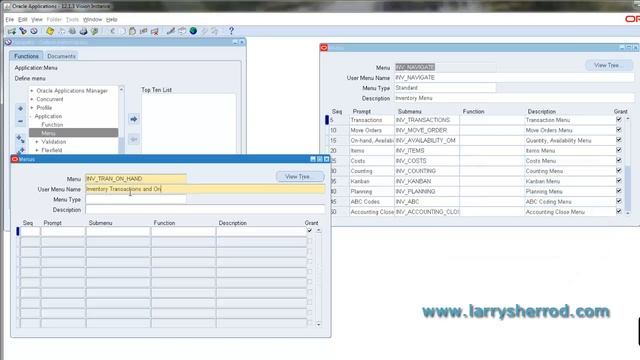Click the New record toolbar icon
Image resolution: width=640 pixels, height=360 pixels.
coord(12,31)
